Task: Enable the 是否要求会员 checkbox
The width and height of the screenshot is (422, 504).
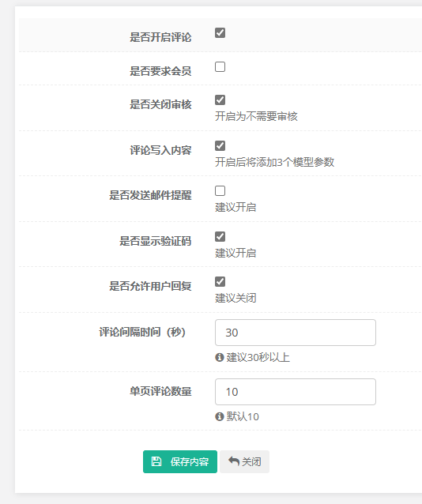Action: pyautogui.click(x=220, y=66)
